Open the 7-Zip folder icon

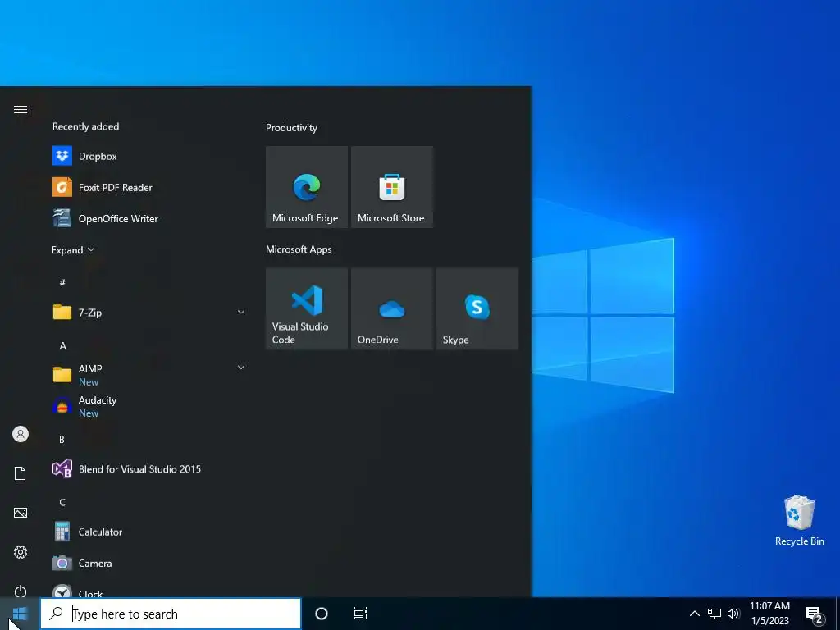62,312
